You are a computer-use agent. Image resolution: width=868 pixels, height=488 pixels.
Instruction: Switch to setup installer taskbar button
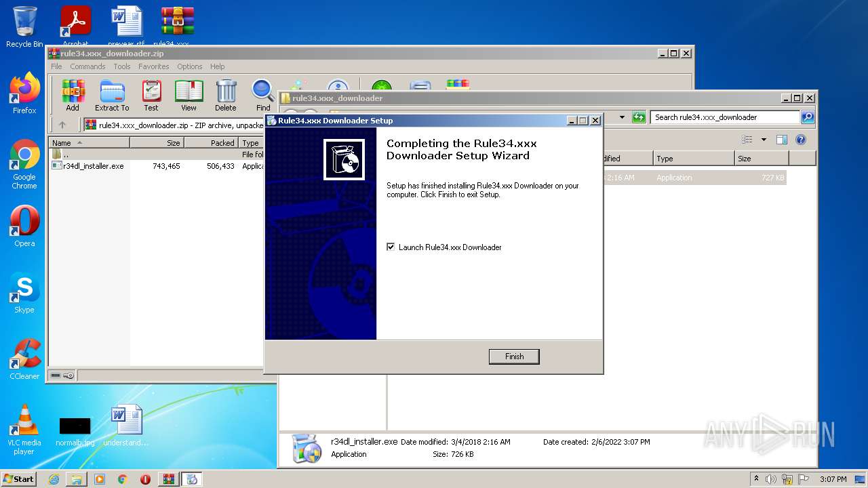click(x=191, y=479)
